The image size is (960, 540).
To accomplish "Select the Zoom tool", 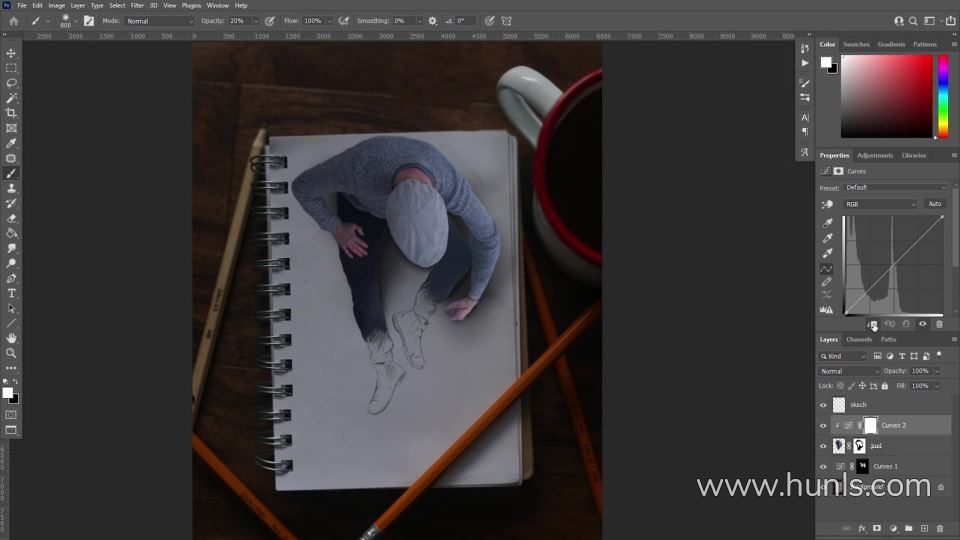I will tap(11, 353).
